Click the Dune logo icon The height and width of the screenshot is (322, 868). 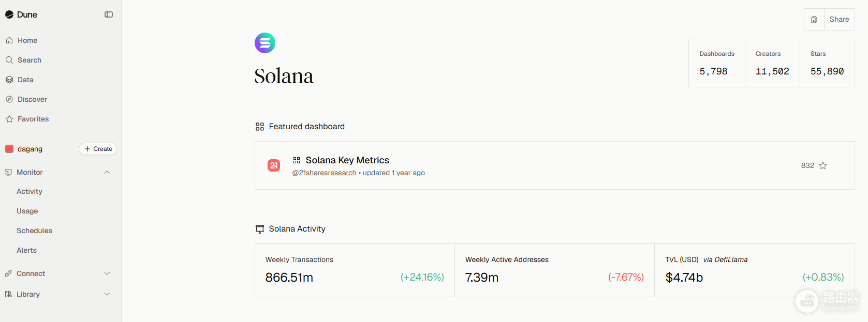point(9,14)
